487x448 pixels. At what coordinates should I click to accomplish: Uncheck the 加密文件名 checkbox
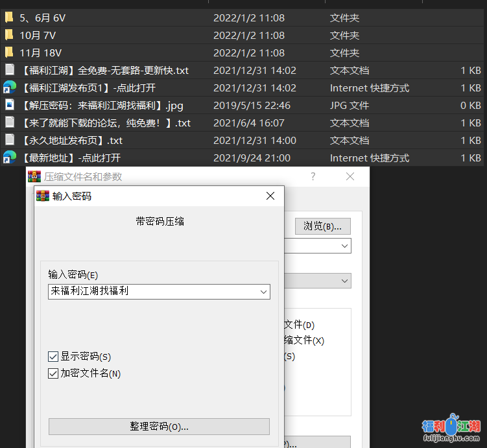click(x=53, y=373)
